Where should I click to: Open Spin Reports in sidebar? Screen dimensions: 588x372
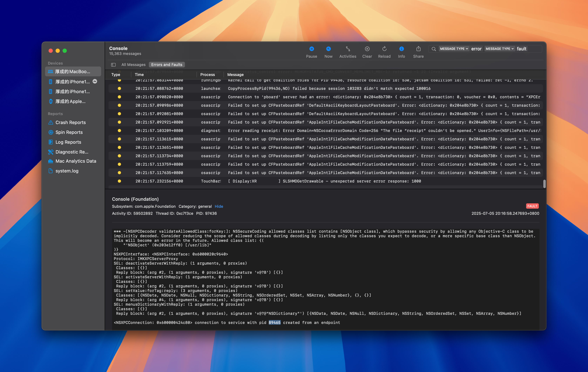tap(69, 132)
